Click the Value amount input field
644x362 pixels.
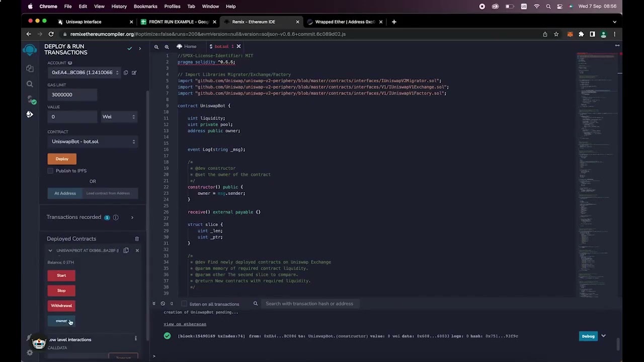coord(72,117)
